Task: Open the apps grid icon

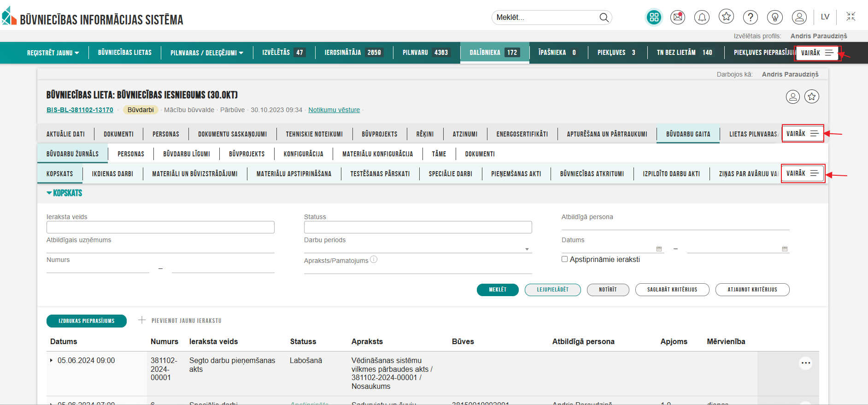Action: pyautogui.click(x=654, y=18)
